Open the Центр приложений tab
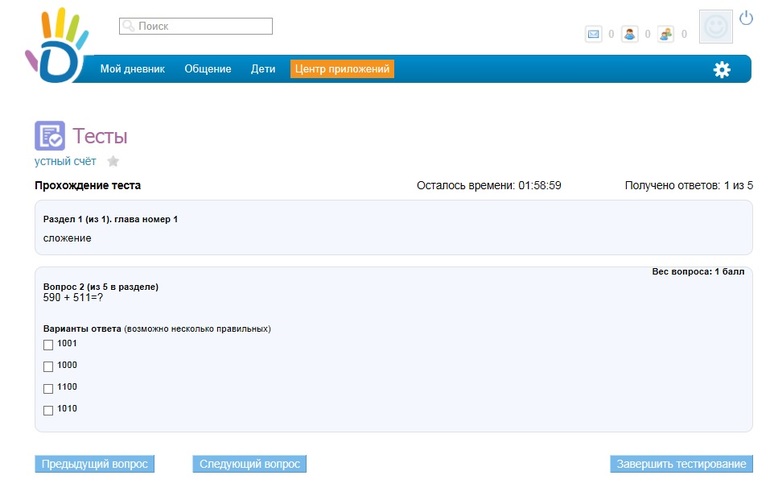770x496 pixels. pyautogui.click(x=342, y=69)
